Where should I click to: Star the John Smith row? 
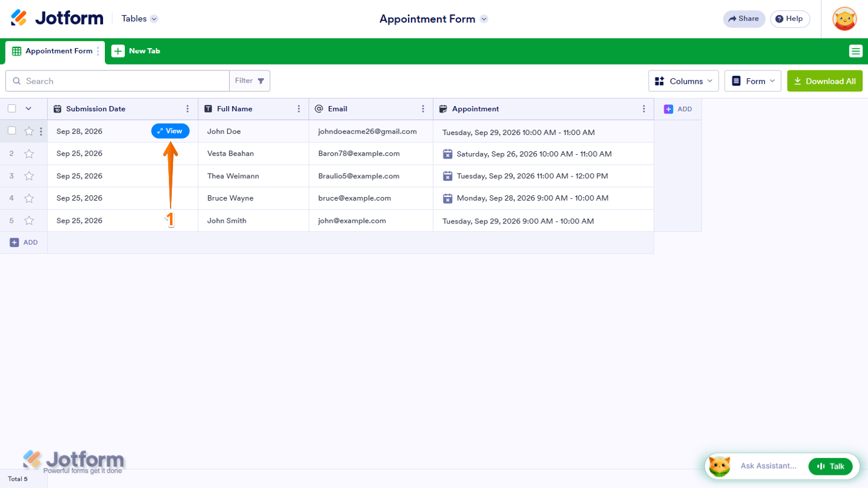29,221
